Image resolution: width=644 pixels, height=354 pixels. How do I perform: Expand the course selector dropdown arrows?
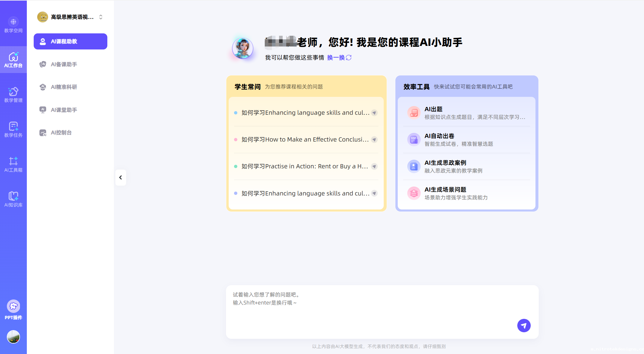[101, 17]
